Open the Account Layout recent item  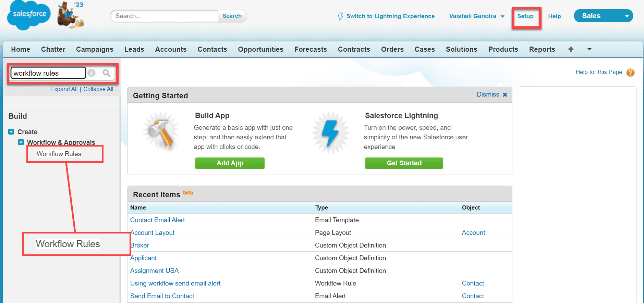point(153,233)
